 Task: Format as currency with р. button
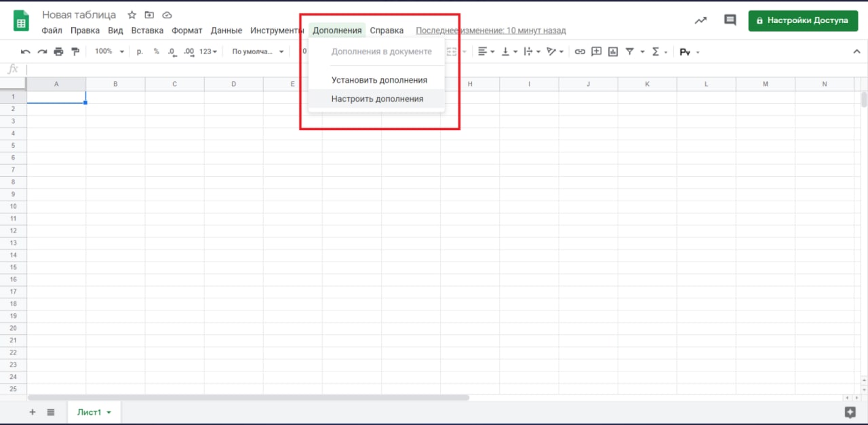tap(140, 52)
